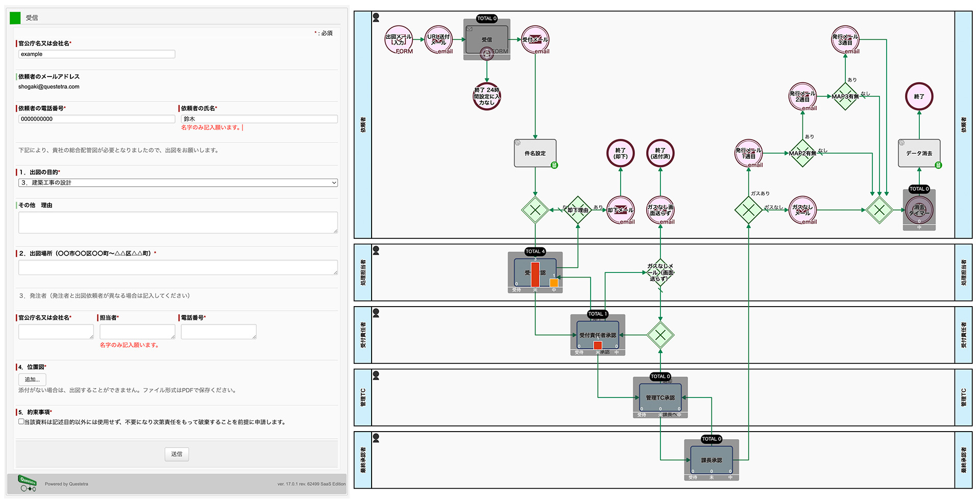Viewport: 980px width, 500px height.
Task: Select the MAP2有無 gateway diamond
Action: click(802, 153)
